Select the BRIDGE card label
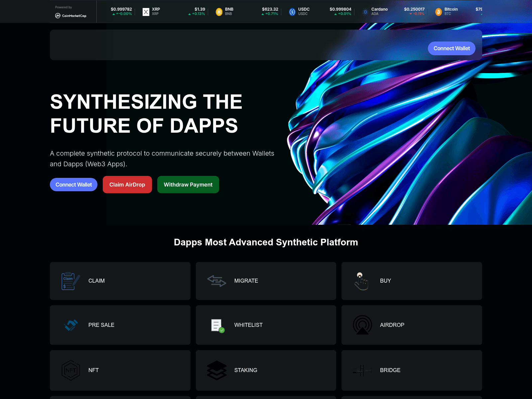Image resolution: width=532 pixels, height=399 pixels. pos(390,370)
